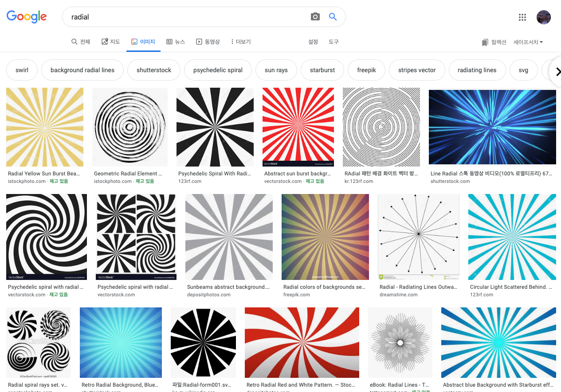Open the black rays 123rf image
This screenshot has height=392, width=561.
coord(215,127)
